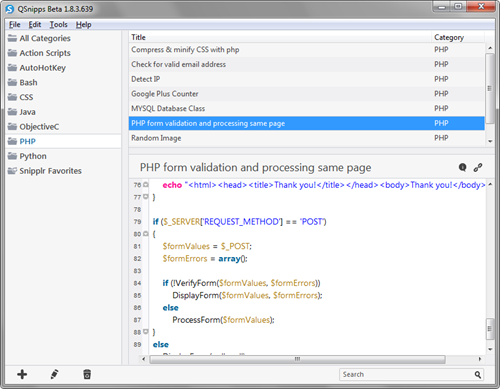Select the ObjectiveC folder icon

point(12,126)
